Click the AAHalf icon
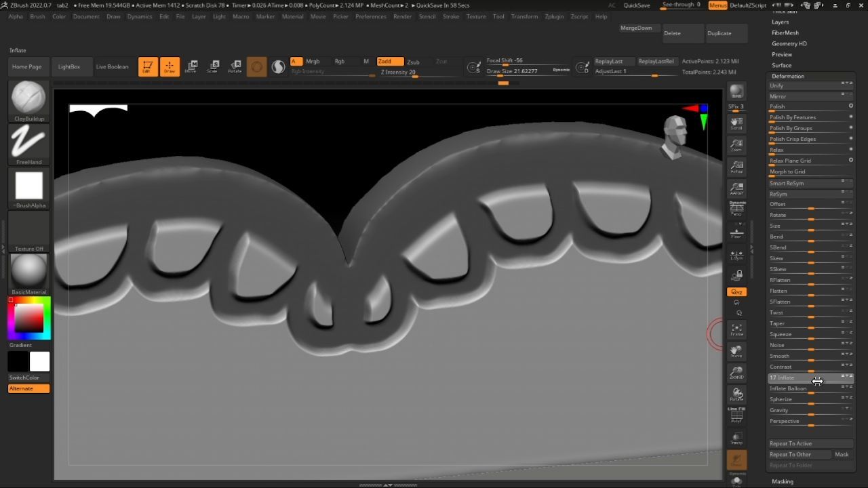 [x=736, y=188]
